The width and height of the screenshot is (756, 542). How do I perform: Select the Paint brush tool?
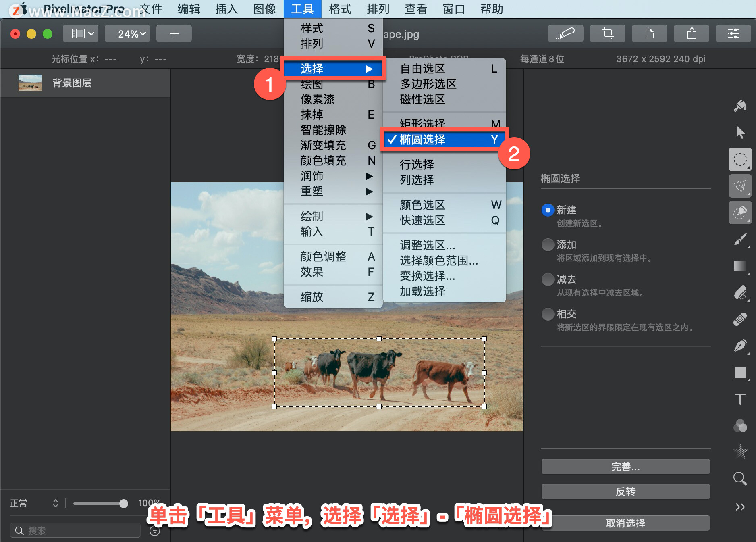740,239
